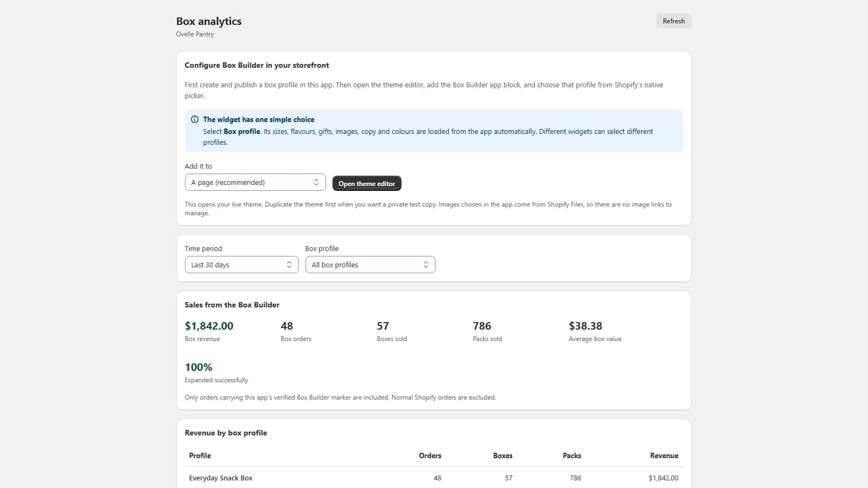Click the Packs column header
This screenshot has height=488, width=868.
pos(572,455)
